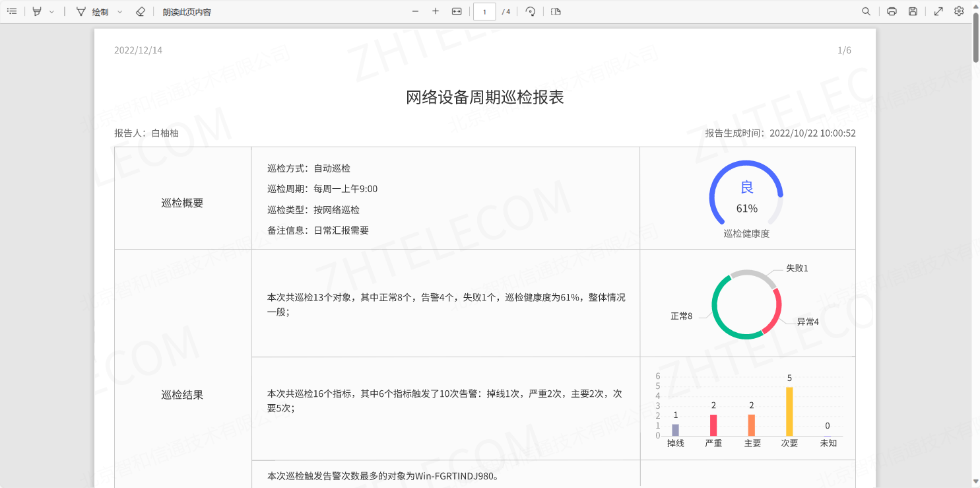Select the highlight tool
This screenshot has width=980, height=488.
tap(37, 11)
